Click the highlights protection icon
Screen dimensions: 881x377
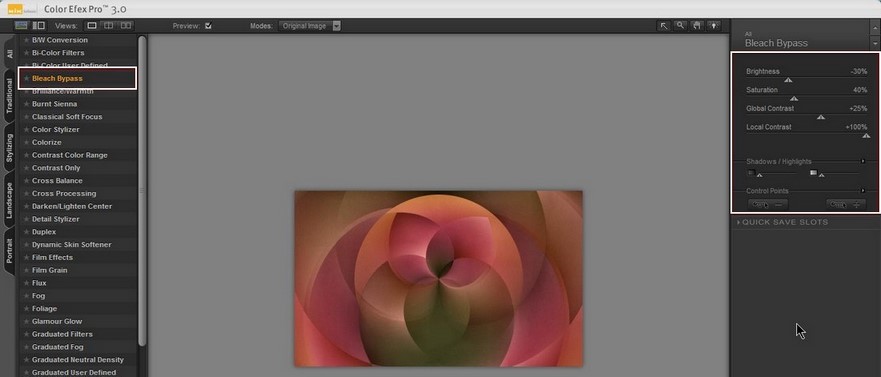(813, 172)
